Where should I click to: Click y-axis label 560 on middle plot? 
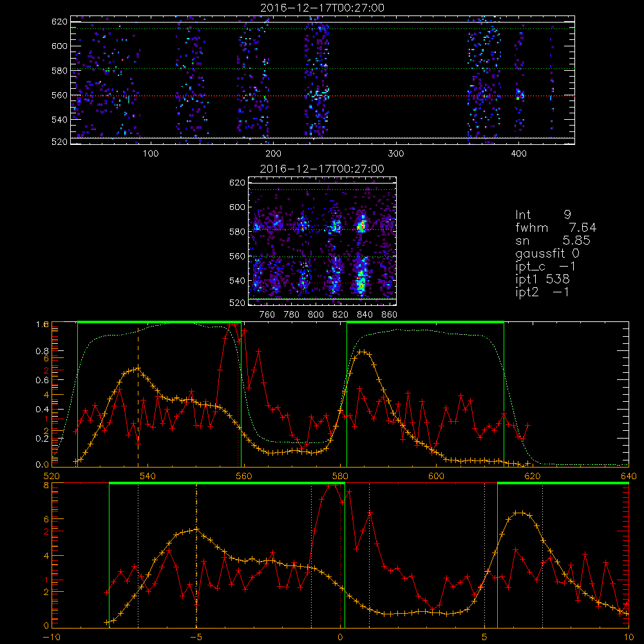pos(237,256)
